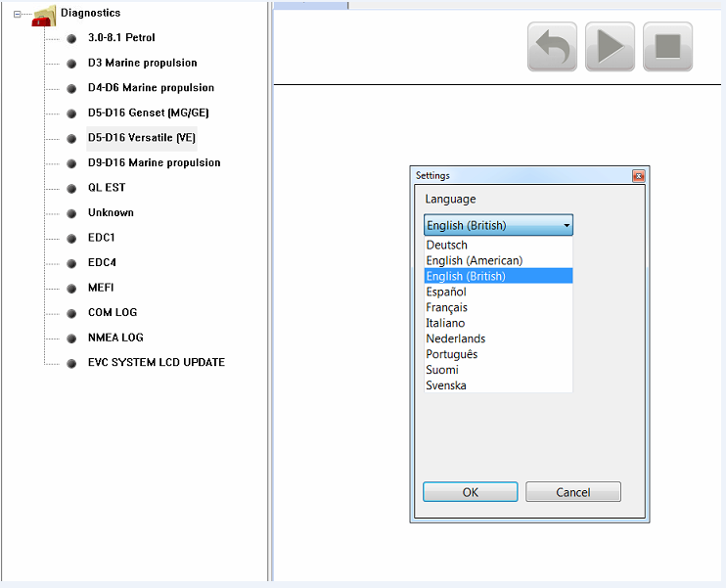Select the 3.0-8.1 Petrol tree item
This screenshot has width=726, height=588.
tap(121, 37)
